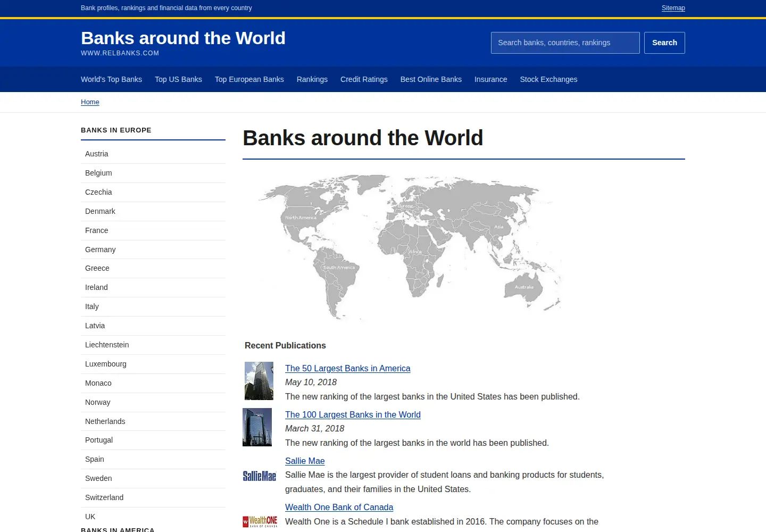Open Ireland from the sidebar

coord(153,287)
